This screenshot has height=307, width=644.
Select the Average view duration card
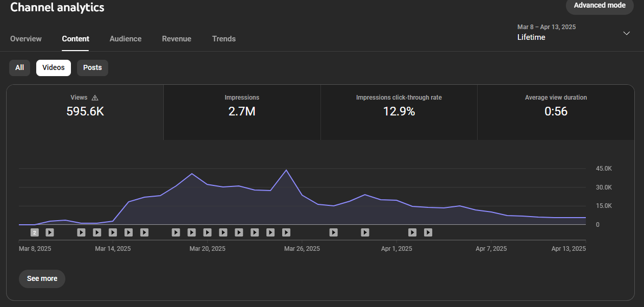click(x=556, y=112)
